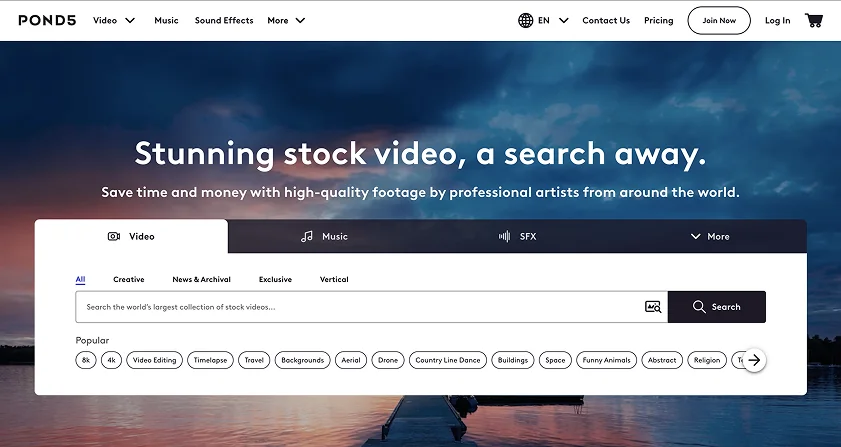Choose the Backgrounds popular tag
The image size is (841, 447).
click(x=303, y=360)
